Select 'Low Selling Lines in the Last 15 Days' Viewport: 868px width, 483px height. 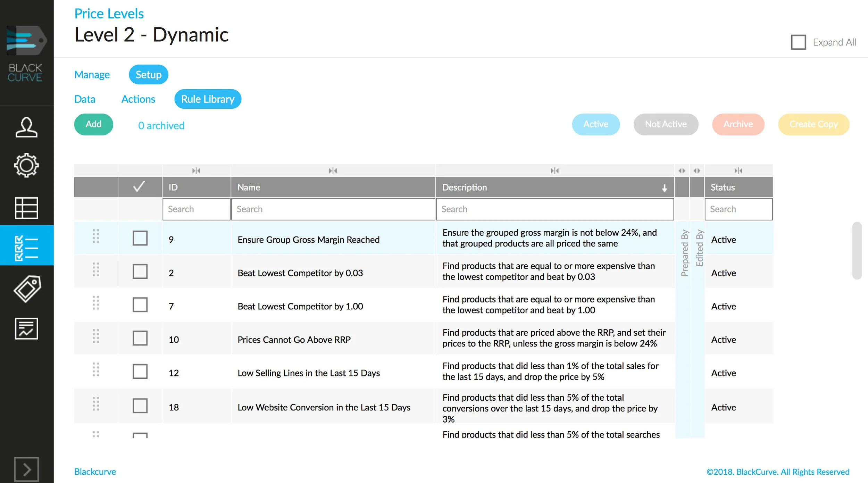(309, 373)
